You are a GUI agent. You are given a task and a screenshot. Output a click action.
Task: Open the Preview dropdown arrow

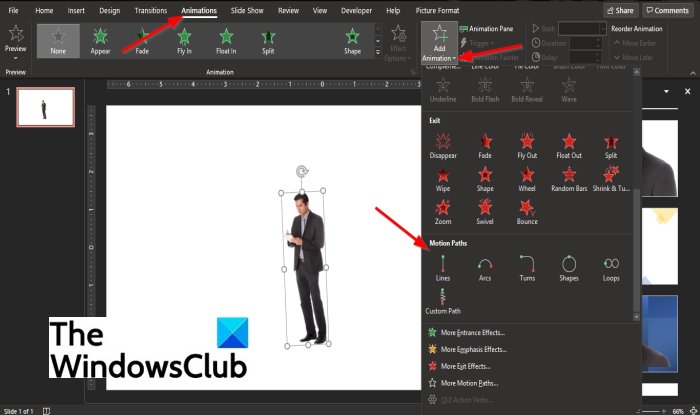16,58
